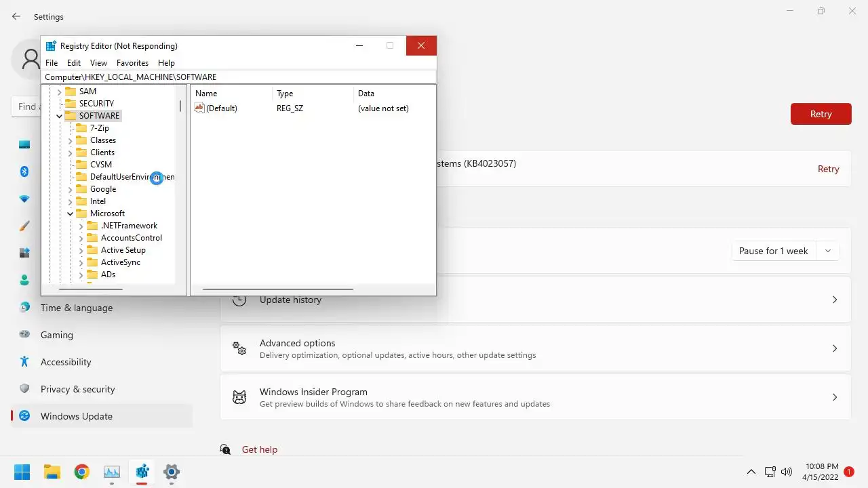Select the Clients folder icon
Screen dimensions: 868x488
coord(81,152)
